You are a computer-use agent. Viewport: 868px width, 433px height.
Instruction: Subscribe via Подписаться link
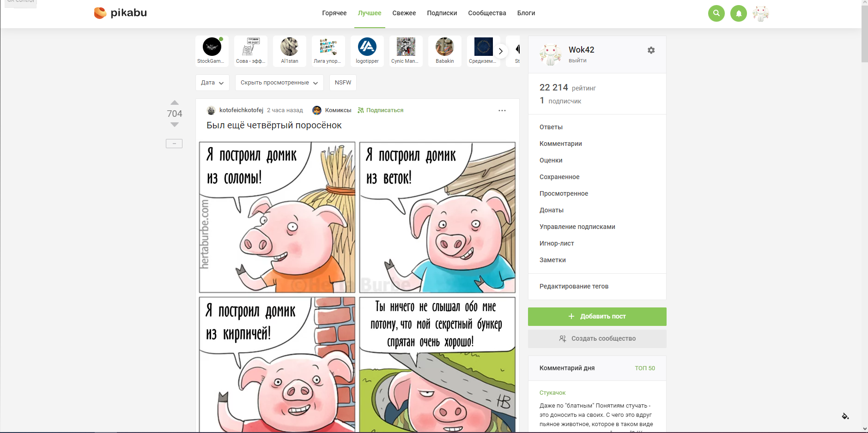point(381,110)
